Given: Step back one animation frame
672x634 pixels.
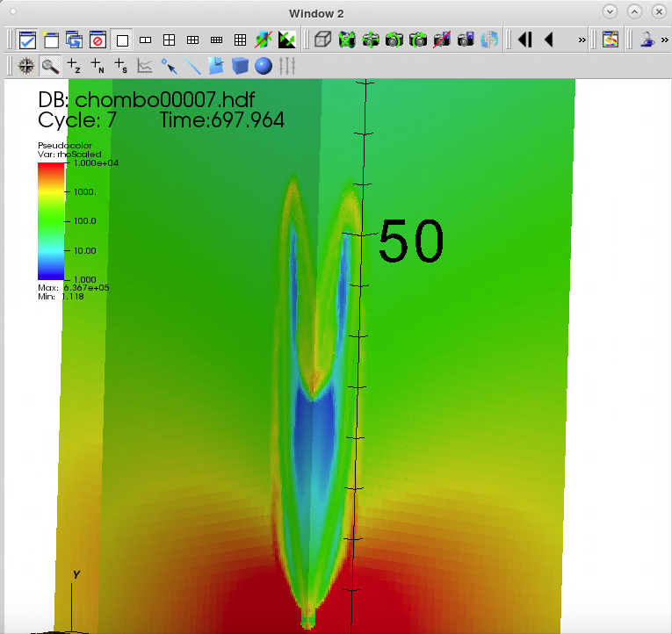Looking at the screenshot, I should 525,40.
